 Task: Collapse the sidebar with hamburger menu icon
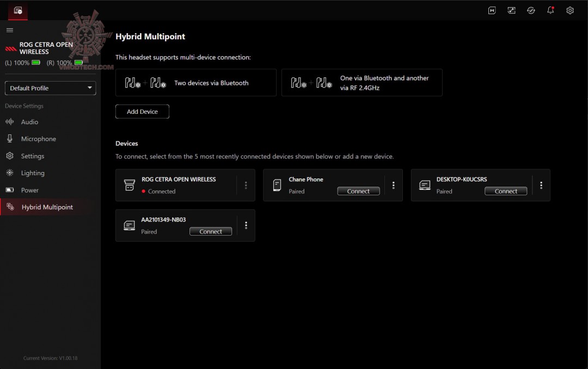10,30
